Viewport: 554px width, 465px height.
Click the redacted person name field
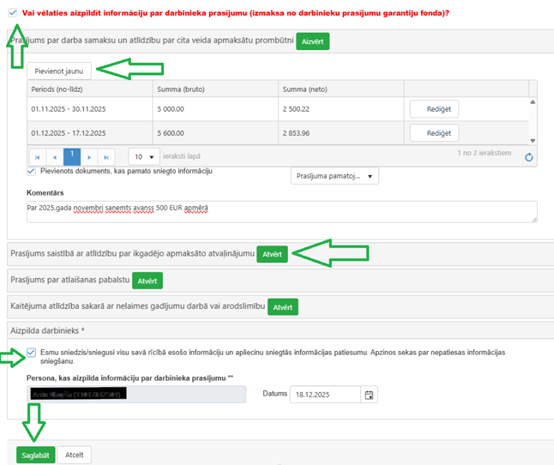(x=136, y=394)
